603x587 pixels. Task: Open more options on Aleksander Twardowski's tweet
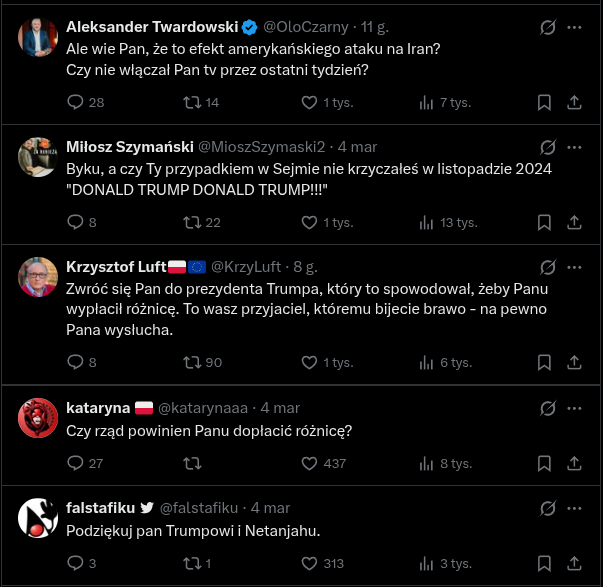tap(575, 28)
